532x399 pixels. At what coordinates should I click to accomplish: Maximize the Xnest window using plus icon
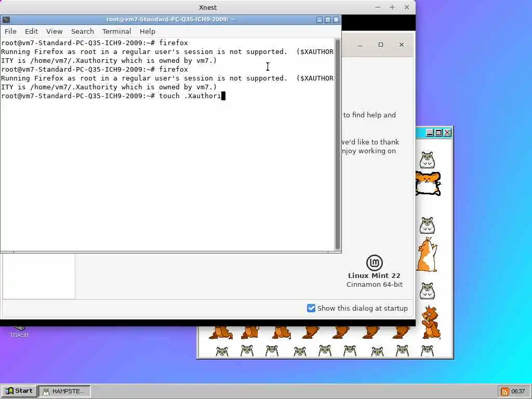click(392, 7)
